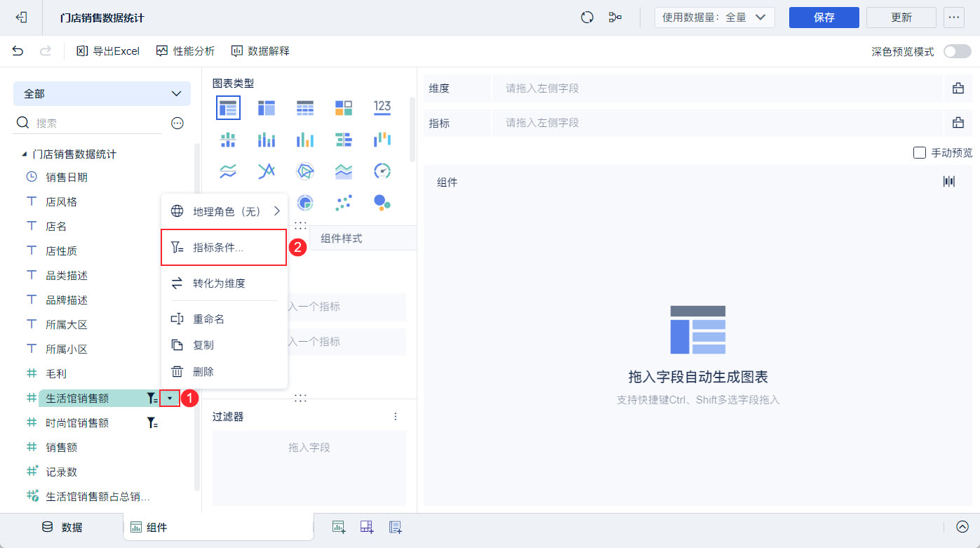
Task: Open the more options icon beside the search box
Action: click(177, 123)
